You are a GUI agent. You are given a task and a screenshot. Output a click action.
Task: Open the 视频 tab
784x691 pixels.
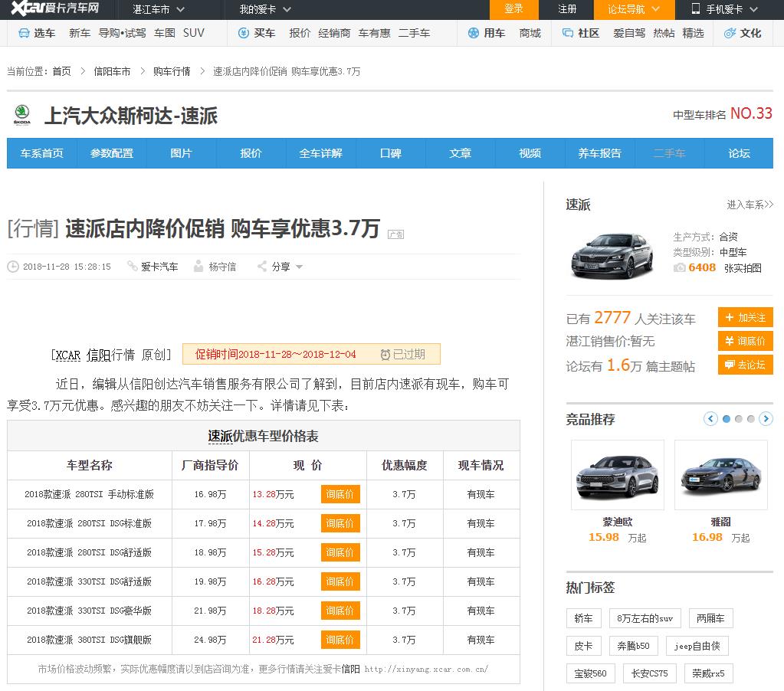[530, 153]
